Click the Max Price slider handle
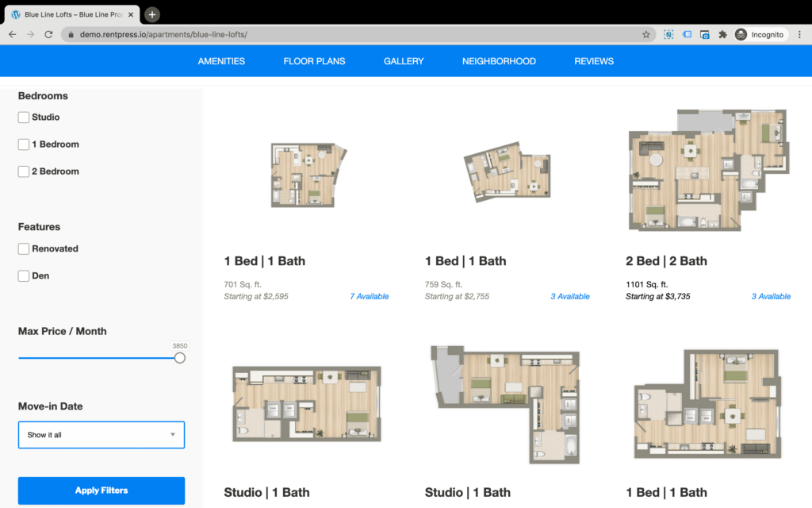 click(180, 358)
